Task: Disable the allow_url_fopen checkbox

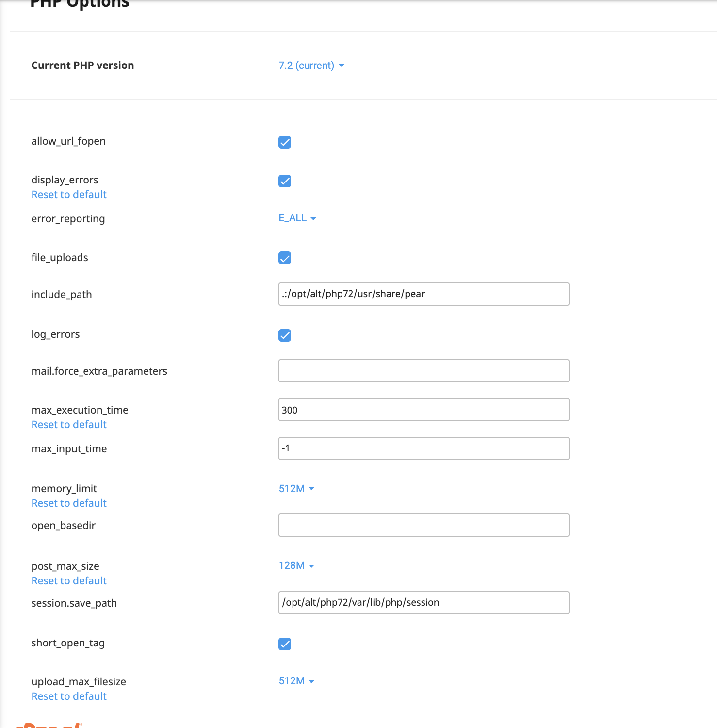Action: pos(285,142)
